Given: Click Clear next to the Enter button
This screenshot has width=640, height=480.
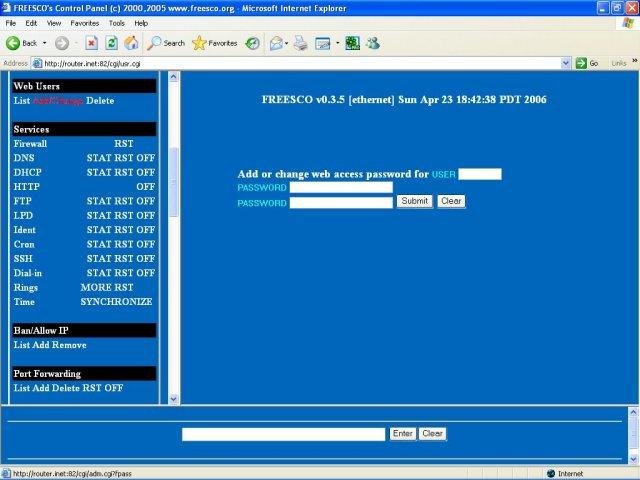Looking at the screenshot, I should tap(432, 433).
